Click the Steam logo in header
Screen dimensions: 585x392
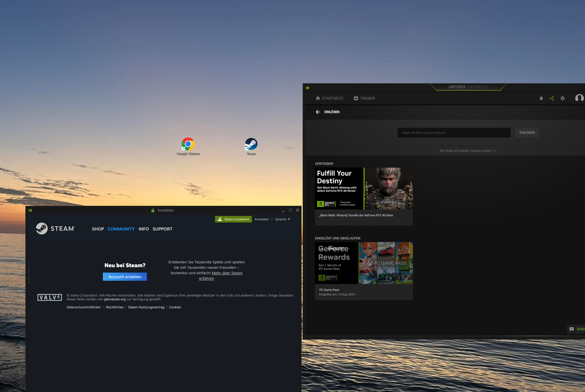[55, 228]
